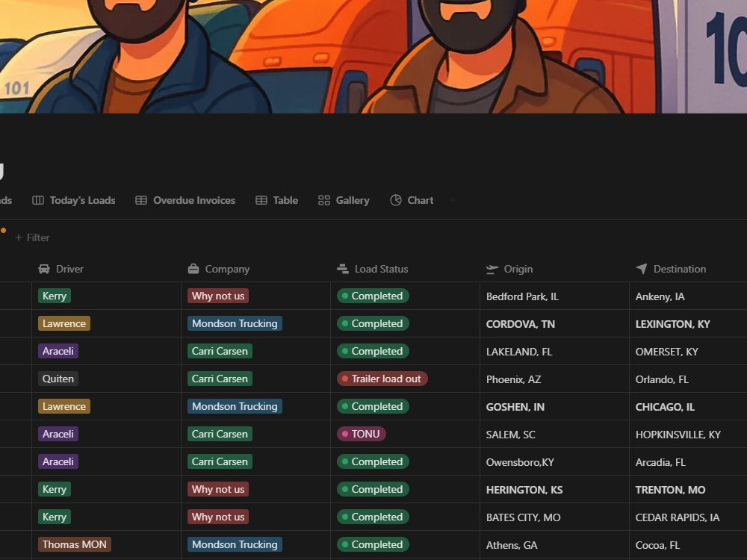Click Carri Carsen in Phoenix row
The image size is (747, 560).
(x=220, y=379)
